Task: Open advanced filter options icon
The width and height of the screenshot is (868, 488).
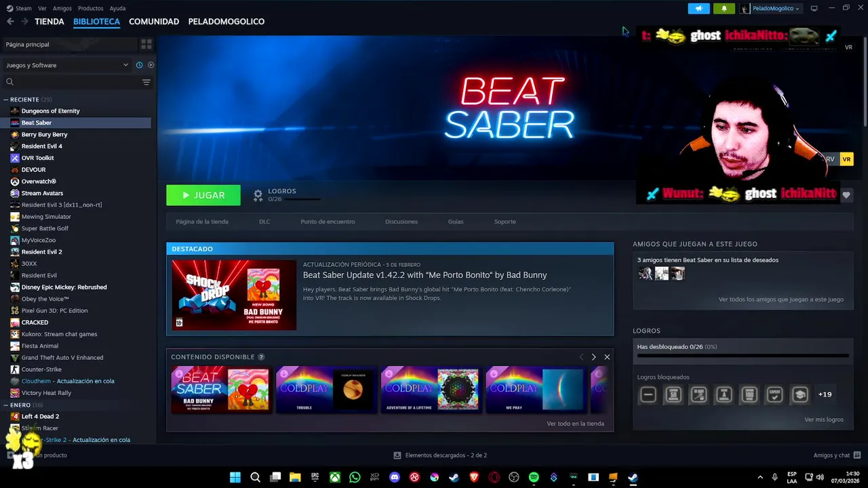Action: click(146, 82)
